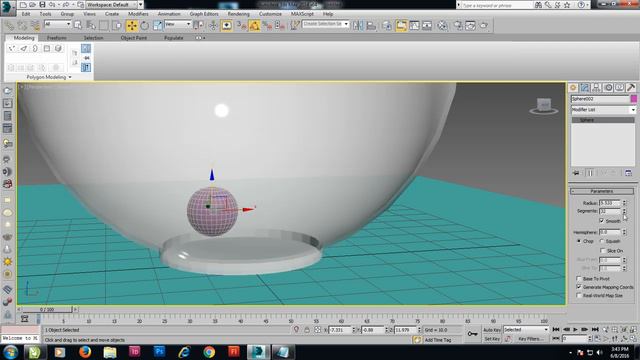The height and width of the screenshot is (360, 640).
Task: Go to end of animation
Action: 595,329
